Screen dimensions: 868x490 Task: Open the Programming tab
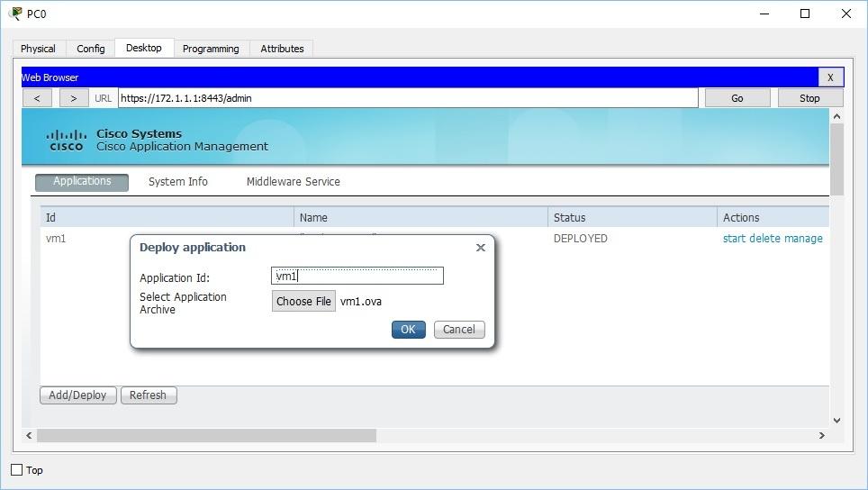211,49
